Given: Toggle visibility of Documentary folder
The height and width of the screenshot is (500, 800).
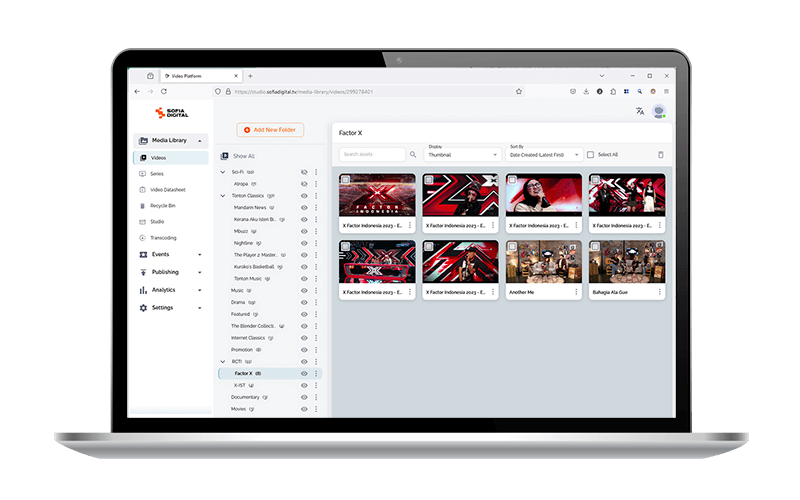Looking at the screenshot, I should click(304, 397).
